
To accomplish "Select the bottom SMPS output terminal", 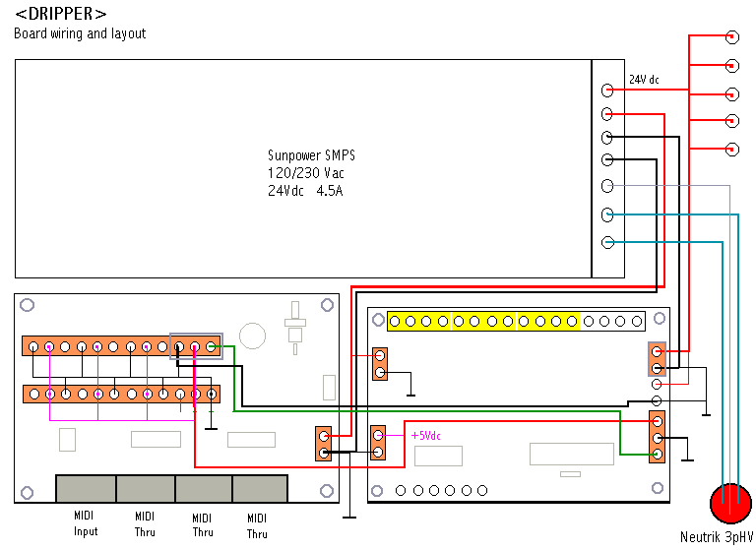I will point(607,243).
